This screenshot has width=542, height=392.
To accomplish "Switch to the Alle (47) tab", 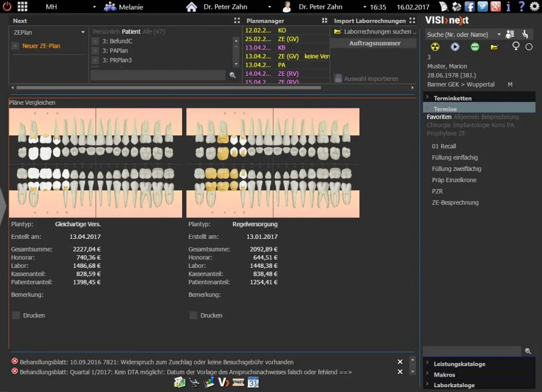I will point(154,32).
